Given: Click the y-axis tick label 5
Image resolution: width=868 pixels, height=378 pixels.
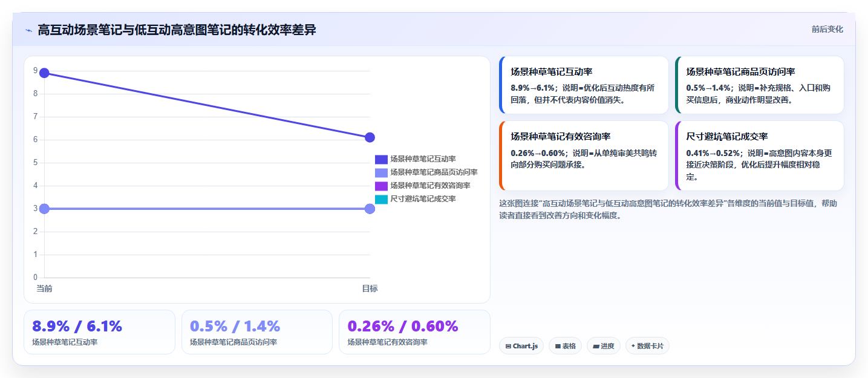Looking at the screenshot, I should [36, 163].
